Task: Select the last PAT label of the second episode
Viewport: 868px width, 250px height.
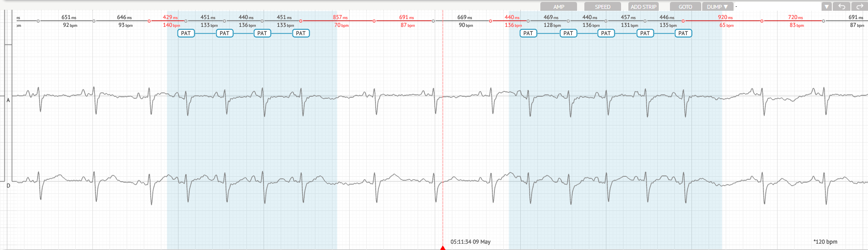Action: [683, 33]
